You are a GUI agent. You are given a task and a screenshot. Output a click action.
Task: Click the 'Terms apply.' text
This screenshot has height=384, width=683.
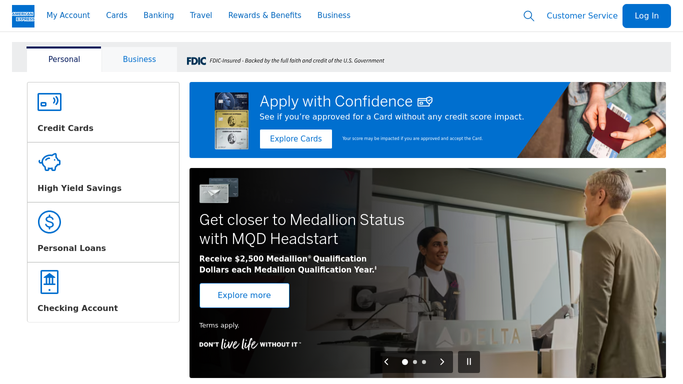pyautogui.click(x=219, y=325)
